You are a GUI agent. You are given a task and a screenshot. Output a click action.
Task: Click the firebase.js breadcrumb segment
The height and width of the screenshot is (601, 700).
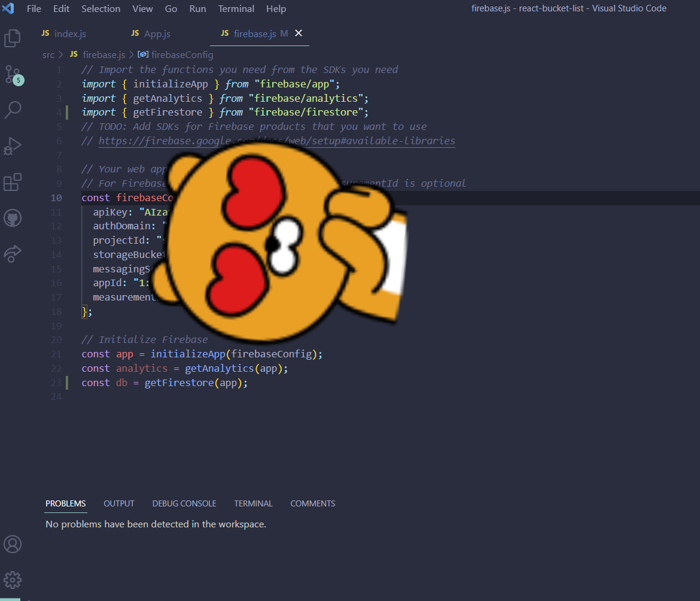pos(104,55)
